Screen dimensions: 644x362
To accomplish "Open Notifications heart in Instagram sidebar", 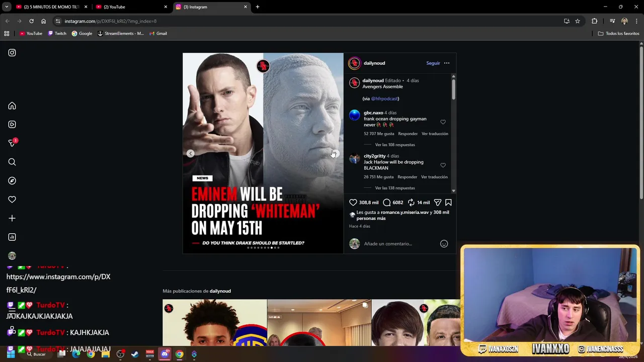I will point(12,200).
